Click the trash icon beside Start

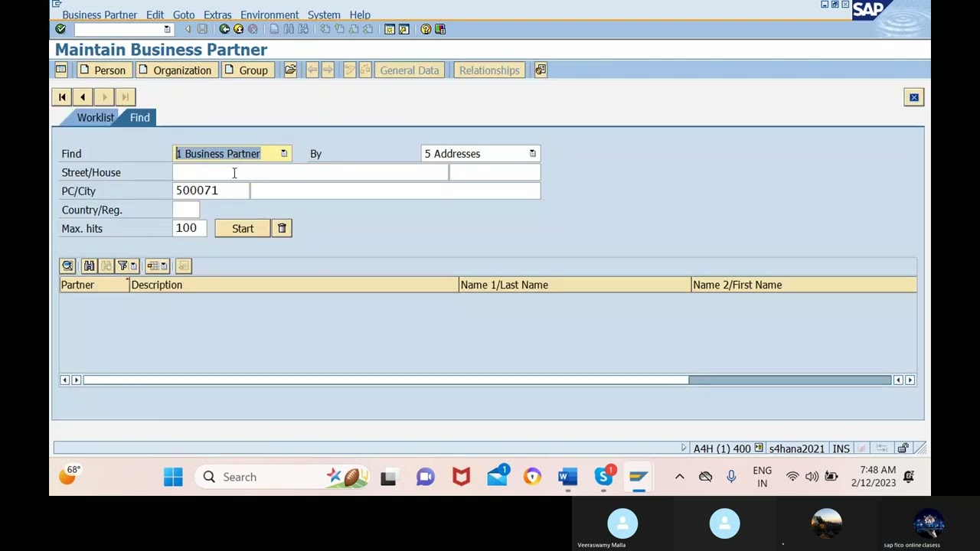(282, 228)
